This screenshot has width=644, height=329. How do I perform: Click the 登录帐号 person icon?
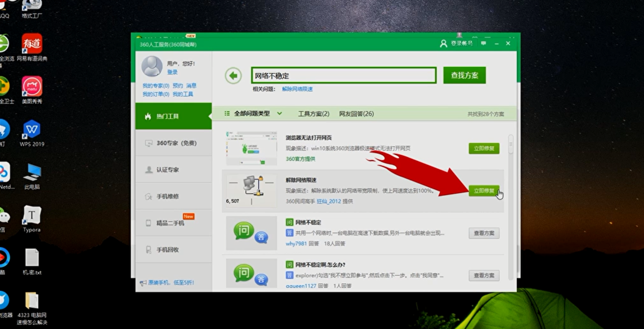tap(443, 44)
